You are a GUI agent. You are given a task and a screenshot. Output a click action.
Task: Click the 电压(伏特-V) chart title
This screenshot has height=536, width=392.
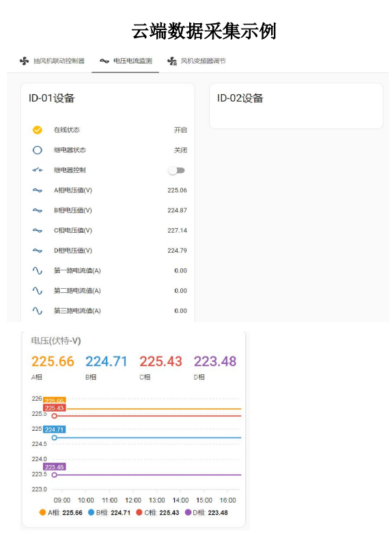(x=56, y=341)
